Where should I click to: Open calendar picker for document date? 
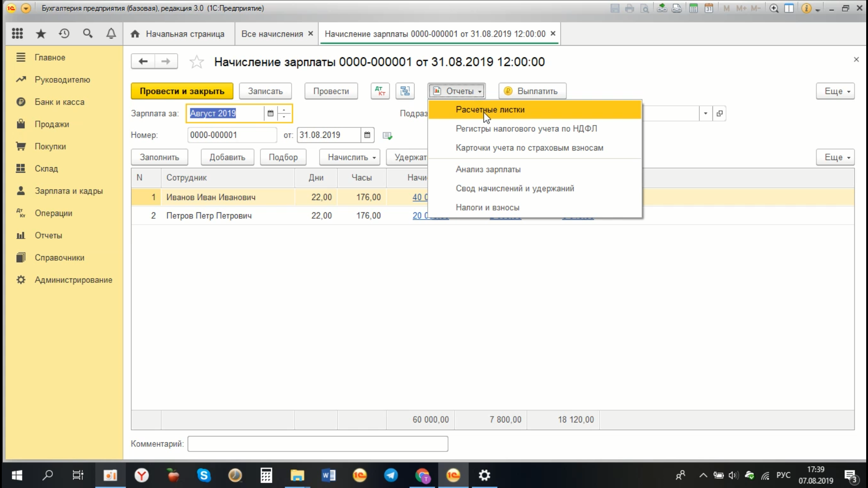click(367, 135)
